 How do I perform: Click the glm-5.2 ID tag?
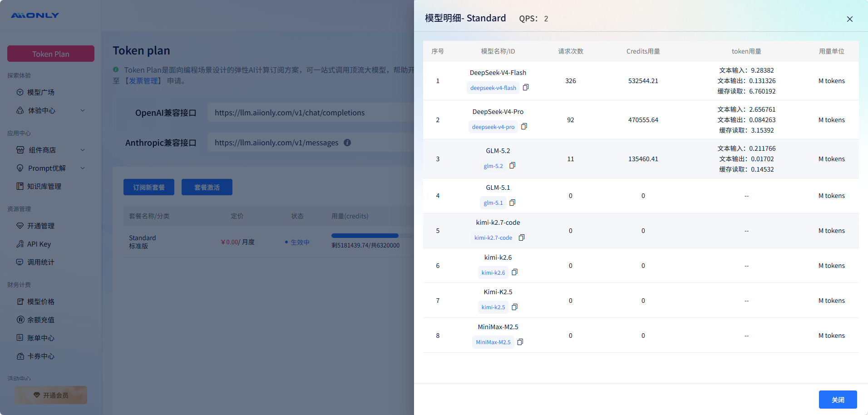pos(493,166)
